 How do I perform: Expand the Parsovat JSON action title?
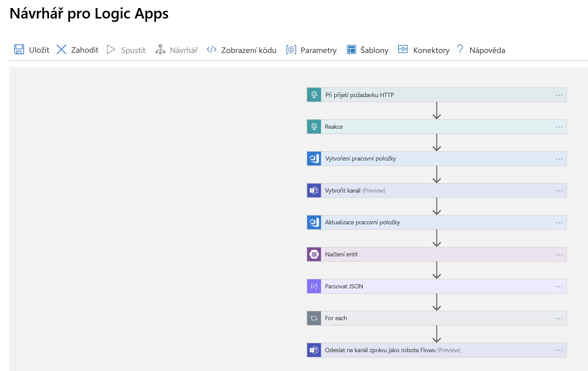(x=344, y=286)
